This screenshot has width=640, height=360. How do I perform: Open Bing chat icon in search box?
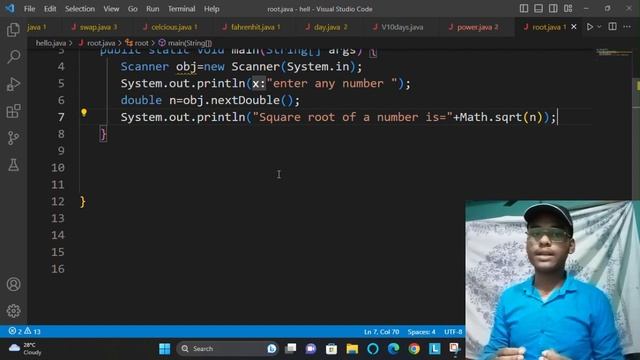271,349
